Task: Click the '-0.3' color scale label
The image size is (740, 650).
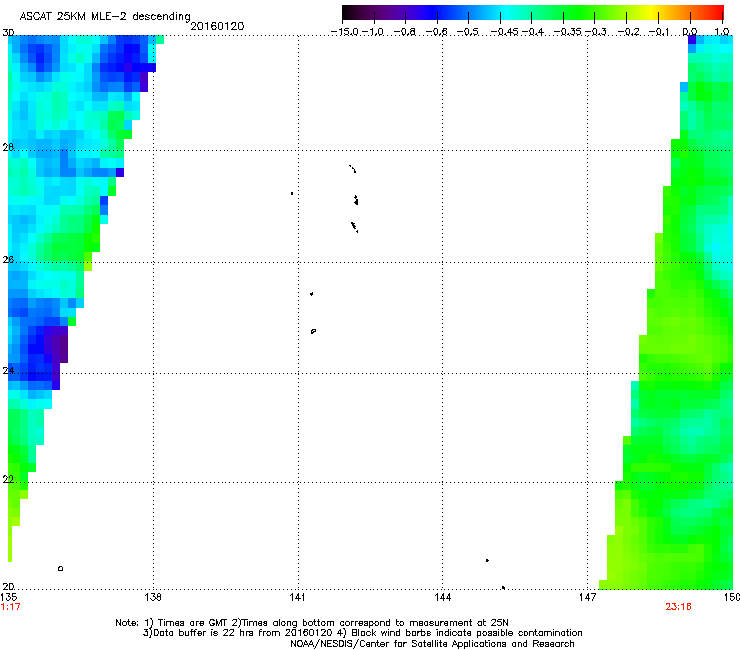Action: click(596, 32)
